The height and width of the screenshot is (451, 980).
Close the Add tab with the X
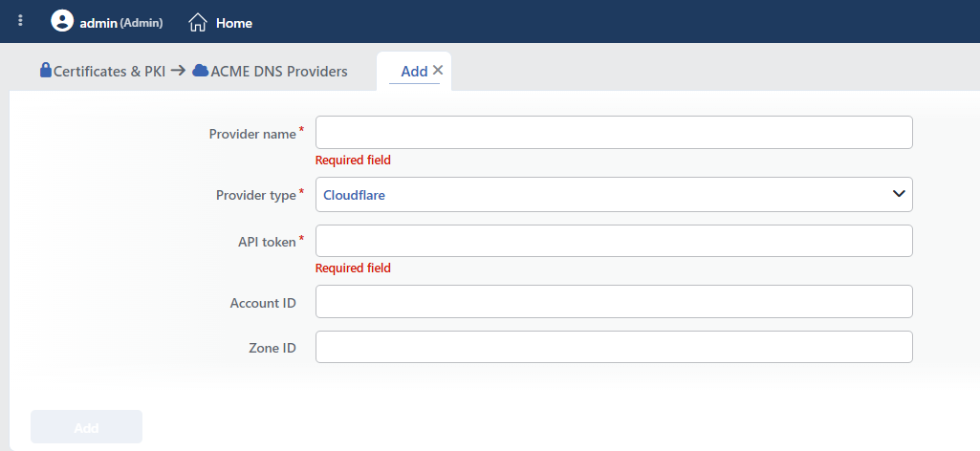[438, 70]
